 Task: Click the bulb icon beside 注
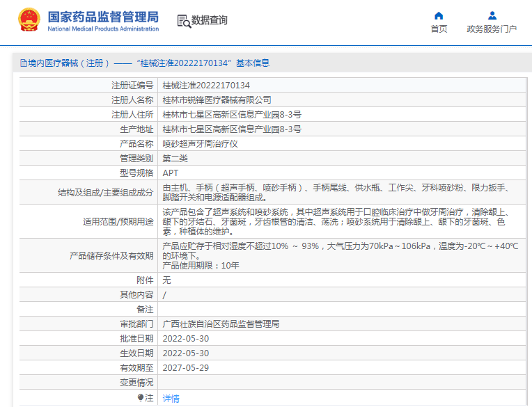point(141,397)
